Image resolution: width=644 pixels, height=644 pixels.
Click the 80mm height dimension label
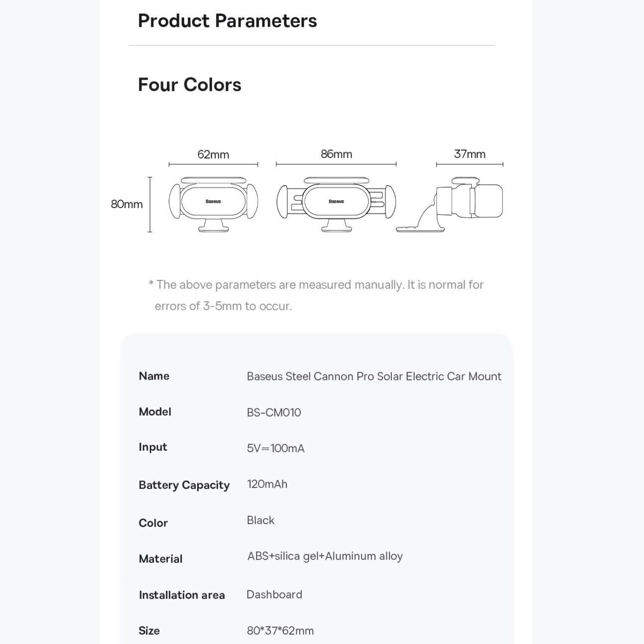pos(127,204)
